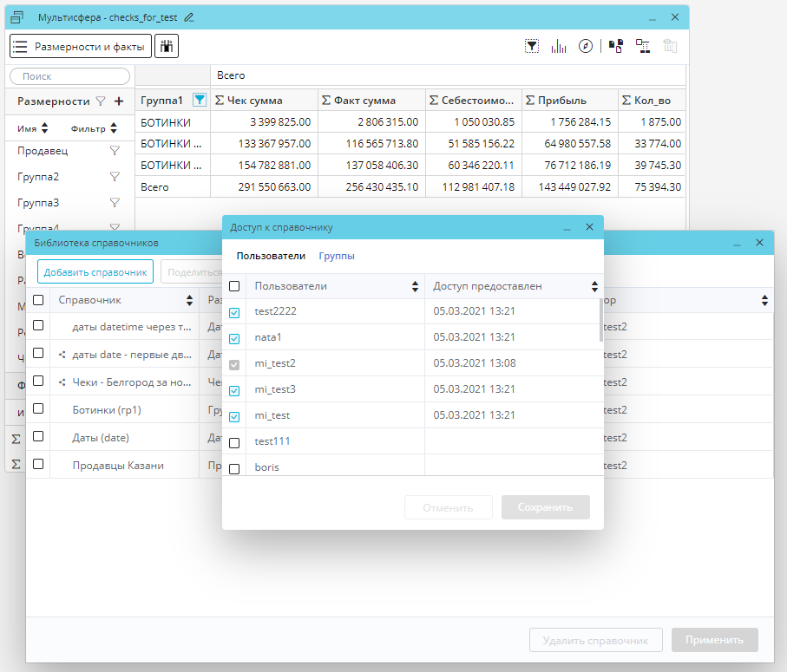Click the hierarchy tree icon in toolbar
Image resolution: width=787 pixels, height=672 pixels.
(x=643, y=47)
